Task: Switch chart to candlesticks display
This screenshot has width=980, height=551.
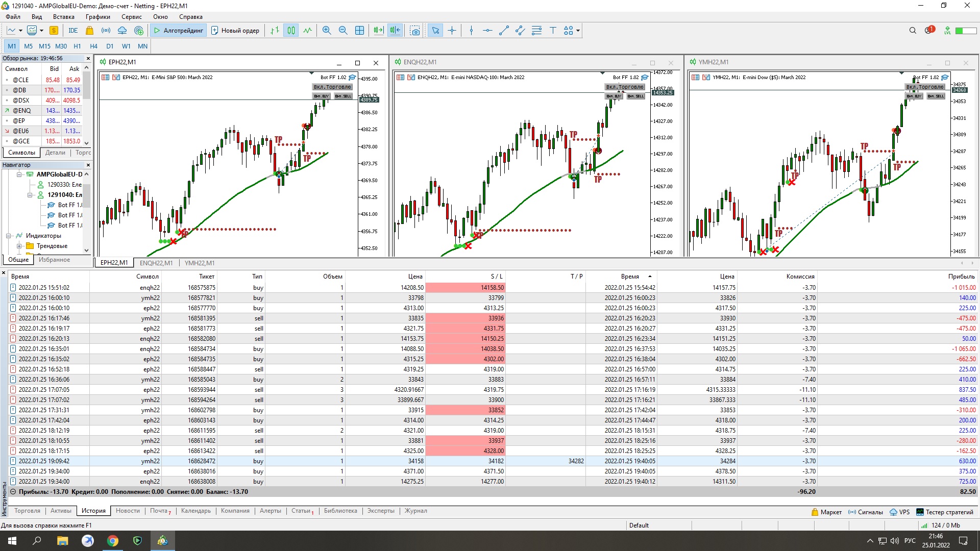Action: pos(291,31)
